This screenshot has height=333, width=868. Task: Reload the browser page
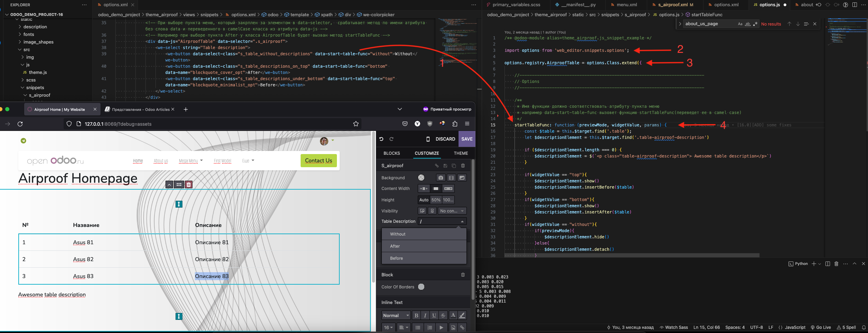point(20,124)
